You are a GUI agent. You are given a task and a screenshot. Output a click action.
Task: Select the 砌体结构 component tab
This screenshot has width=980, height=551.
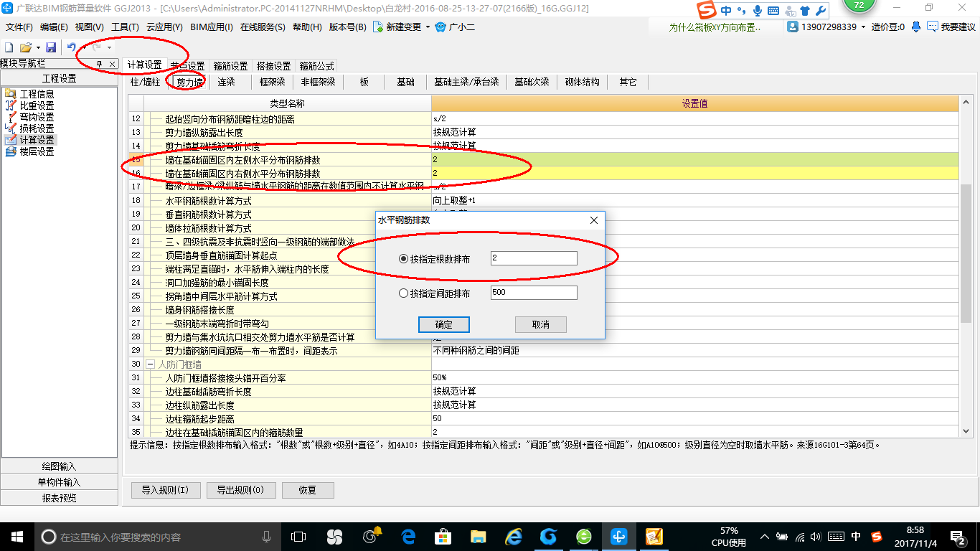(x=582, y=82)
